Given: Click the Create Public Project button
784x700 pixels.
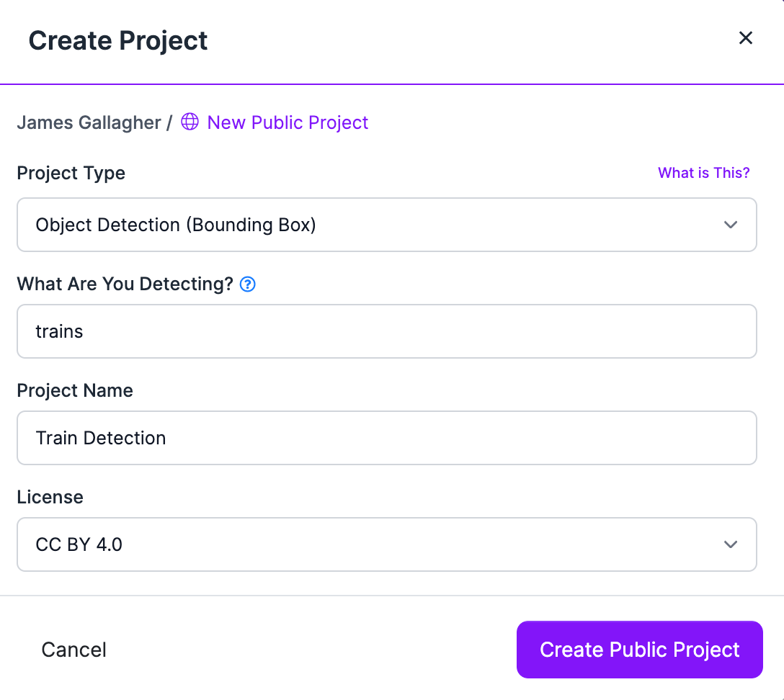Looking at the screenshot, I should point(639,650).
